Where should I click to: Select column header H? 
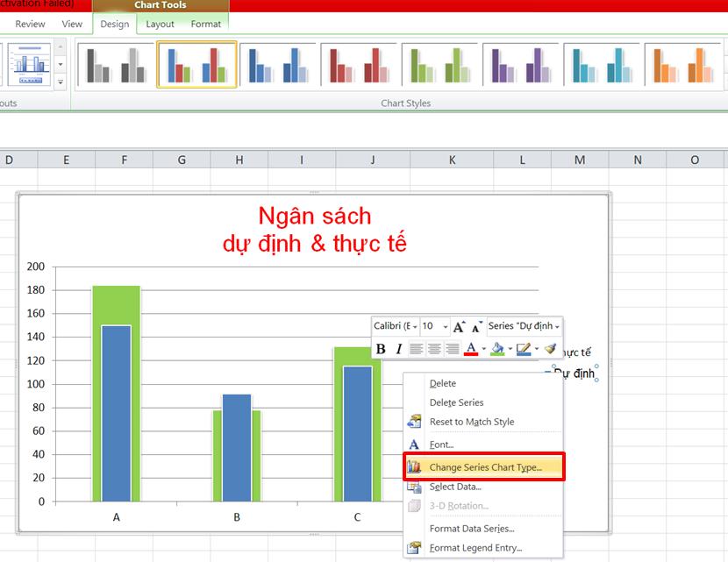(x=239, y=160)
